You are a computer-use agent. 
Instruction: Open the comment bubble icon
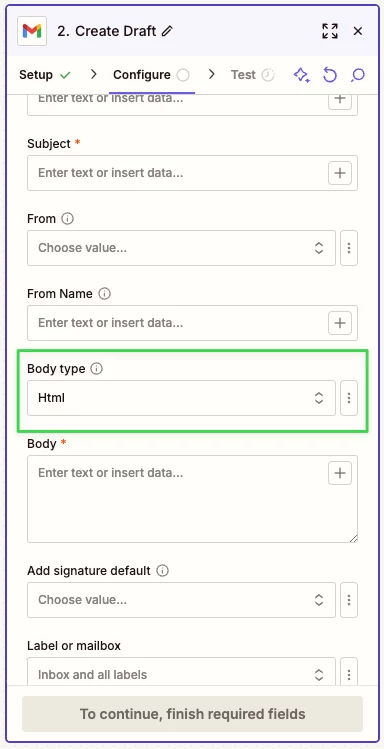(x=358, y=75)
